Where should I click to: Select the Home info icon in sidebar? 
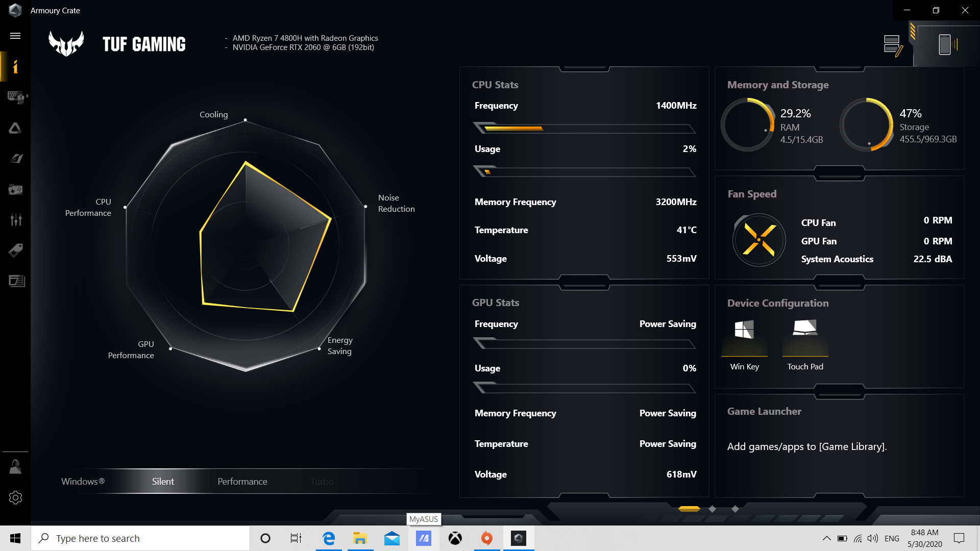[15, 67]
